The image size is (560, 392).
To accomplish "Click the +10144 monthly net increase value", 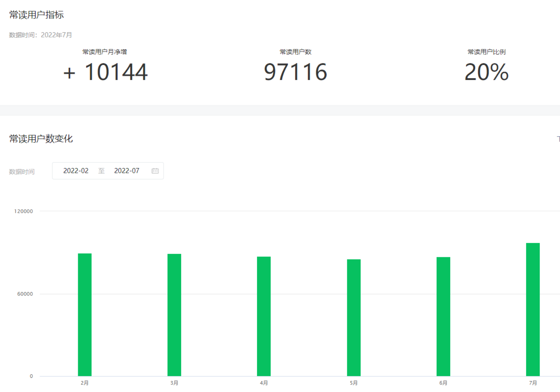I will tap(105, 72).
